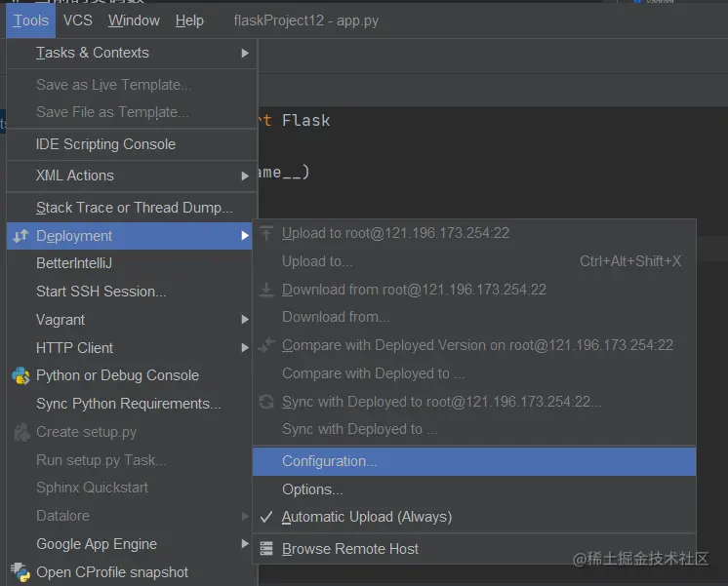Click flaskProject12 - app.py window title

pyautogui.click(x=306, y=20)
